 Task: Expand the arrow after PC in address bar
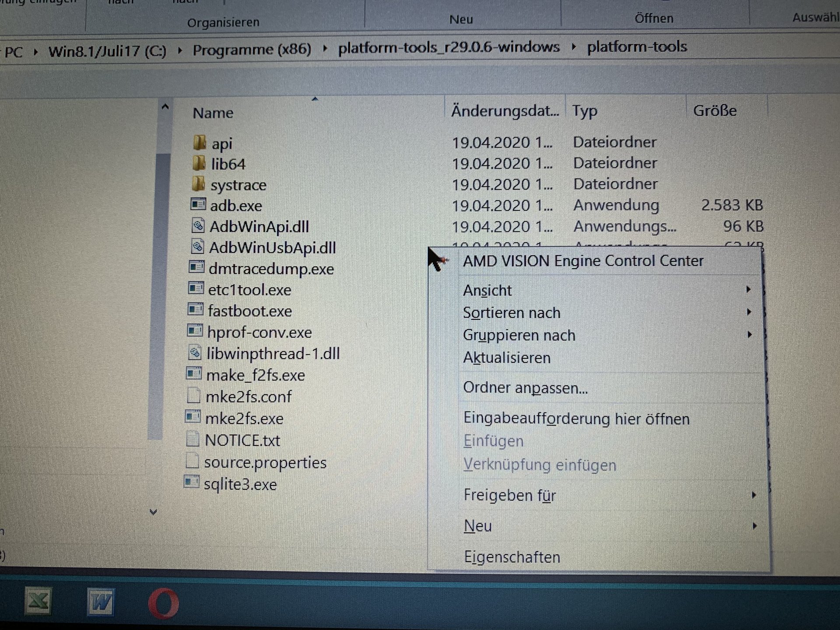click(36, 52)
